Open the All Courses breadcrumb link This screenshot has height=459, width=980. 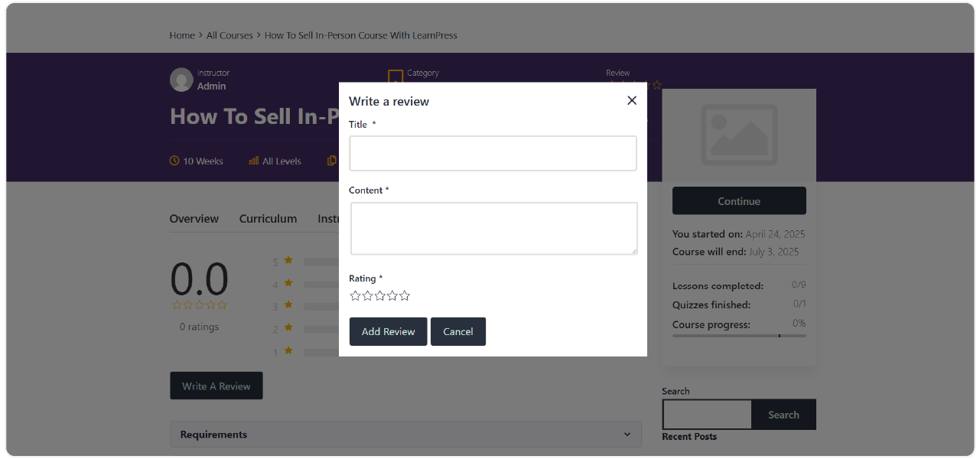229,35
